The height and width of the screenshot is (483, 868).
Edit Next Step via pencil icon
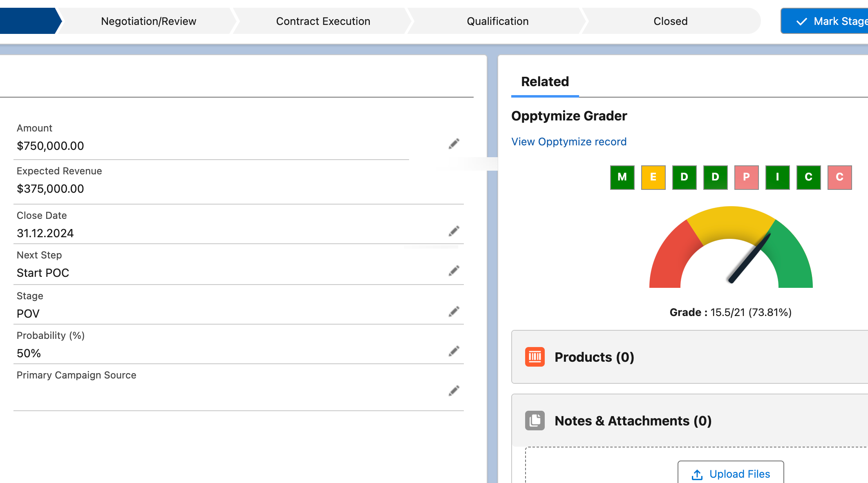tap(454, 271)
